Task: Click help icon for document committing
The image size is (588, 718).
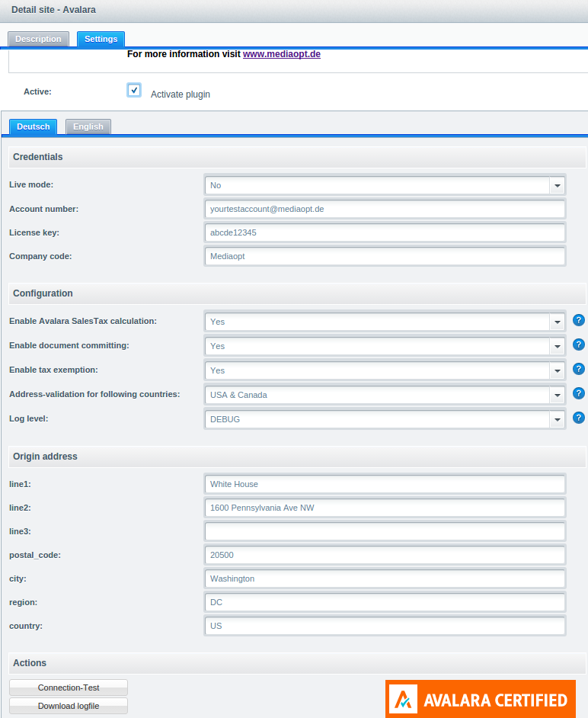Action: (578, 345)
